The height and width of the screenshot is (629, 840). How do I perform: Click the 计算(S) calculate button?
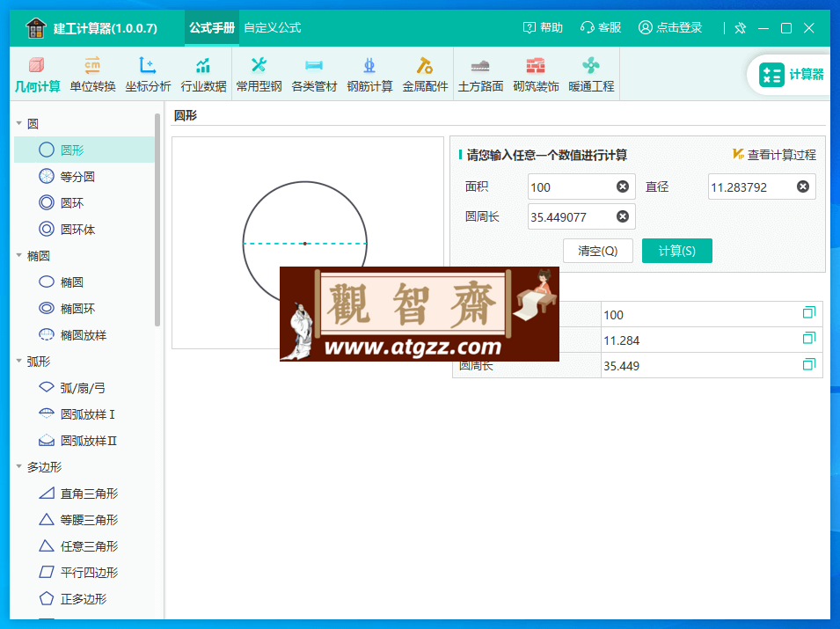677,251
